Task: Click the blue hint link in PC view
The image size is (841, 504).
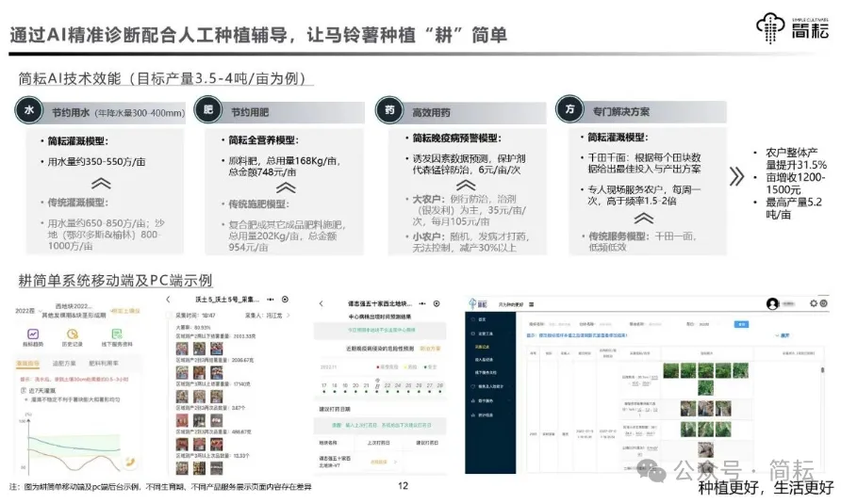Action: pos(577,335)
